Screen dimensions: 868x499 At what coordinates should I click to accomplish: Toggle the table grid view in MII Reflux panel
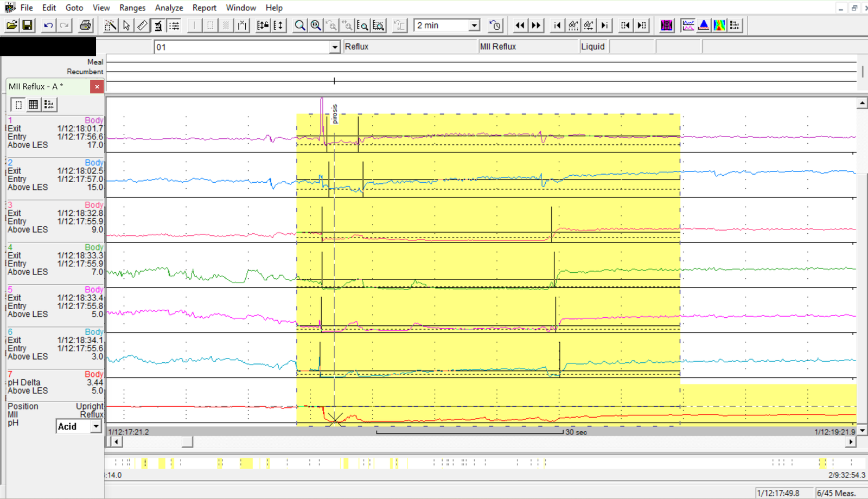point(34,105)
